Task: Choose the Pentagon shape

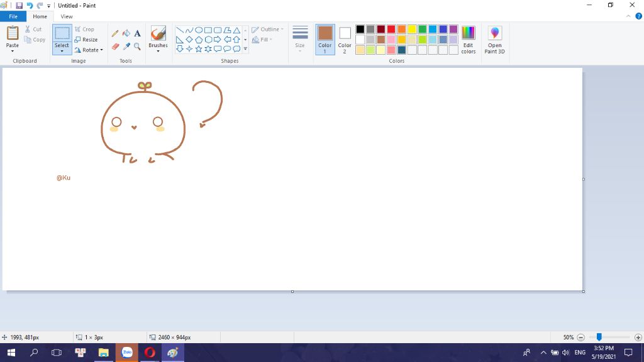Action: pyautogui.click(x=199, y=40)
